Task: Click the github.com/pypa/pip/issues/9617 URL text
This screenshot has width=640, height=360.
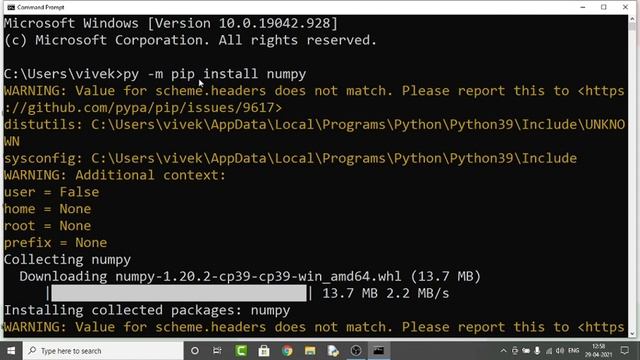Action: 143,108
